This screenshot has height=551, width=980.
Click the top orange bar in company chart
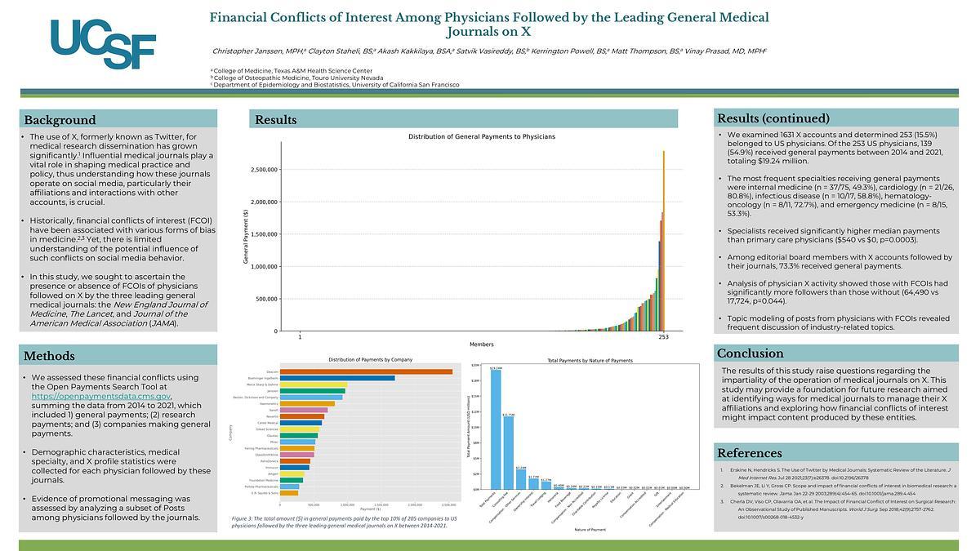(x=354, y=371)
